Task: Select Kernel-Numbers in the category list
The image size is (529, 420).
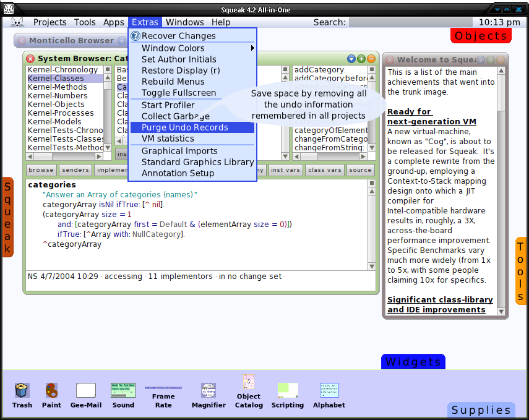Action: click(x=58, y=96)
